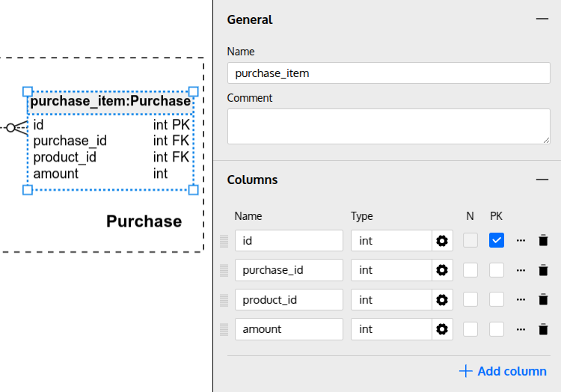Image resolution: width=561 pixels, height=392 pixels.
Task: Edit product_id column type field
Action: [x=391, y=299]
